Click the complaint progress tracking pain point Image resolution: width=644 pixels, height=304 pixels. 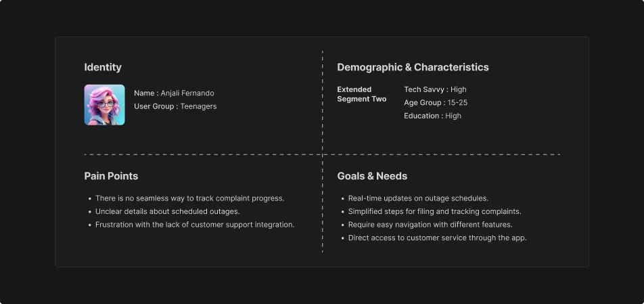pyautogui.click(x=189, y=198)
